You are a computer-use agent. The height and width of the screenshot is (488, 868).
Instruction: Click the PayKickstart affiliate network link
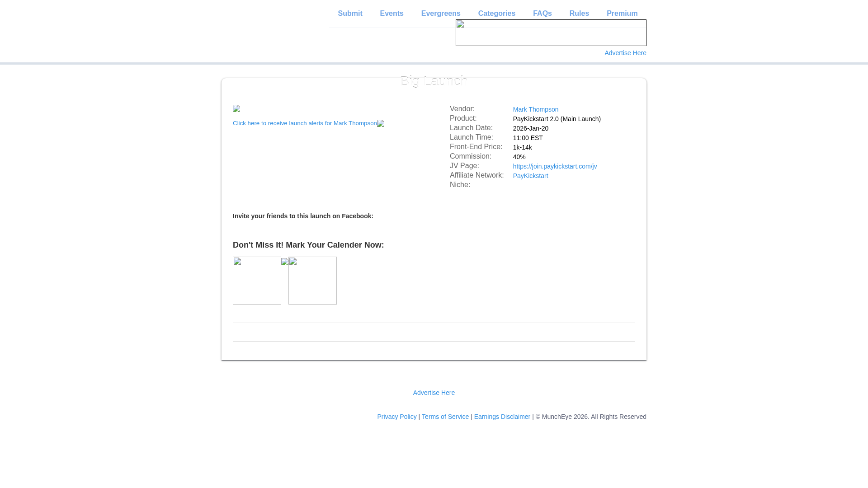[530, 176]
